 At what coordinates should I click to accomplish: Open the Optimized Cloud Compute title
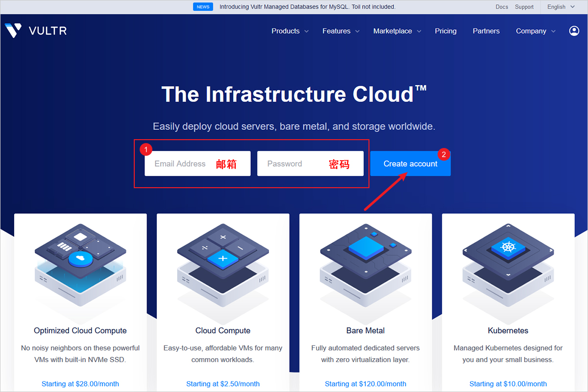click(x=80, y=331)
